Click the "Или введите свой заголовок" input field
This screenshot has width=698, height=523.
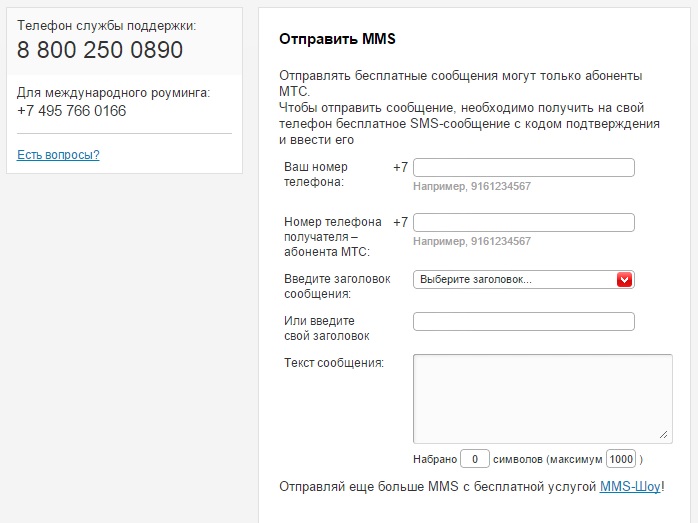coord(523,321)
